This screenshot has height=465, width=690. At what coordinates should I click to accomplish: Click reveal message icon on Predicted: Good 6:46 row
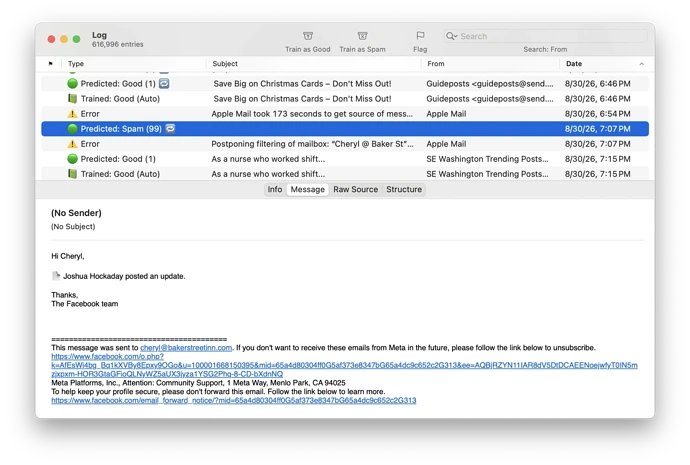point(164,84)
